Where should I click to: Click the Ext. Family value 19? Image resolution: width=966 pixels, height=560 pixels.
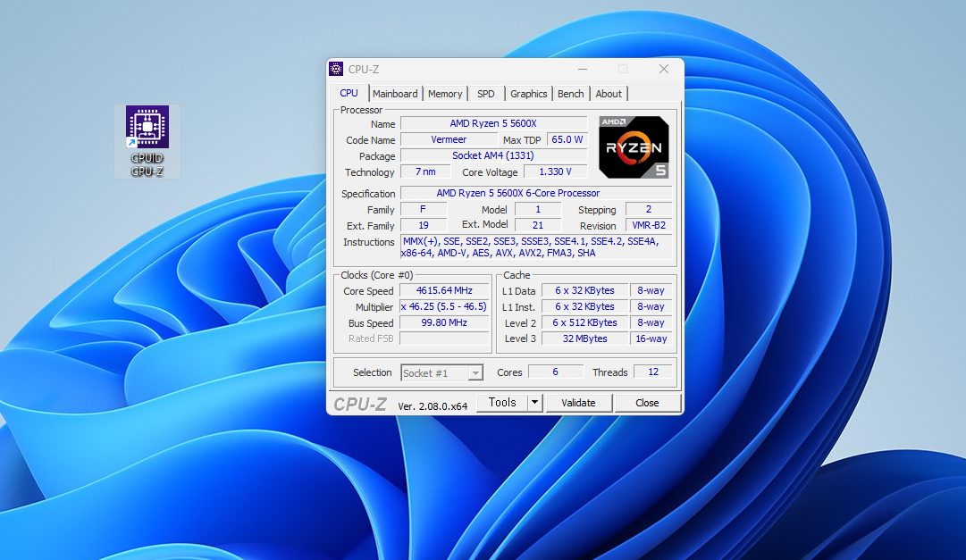point(424,225)
